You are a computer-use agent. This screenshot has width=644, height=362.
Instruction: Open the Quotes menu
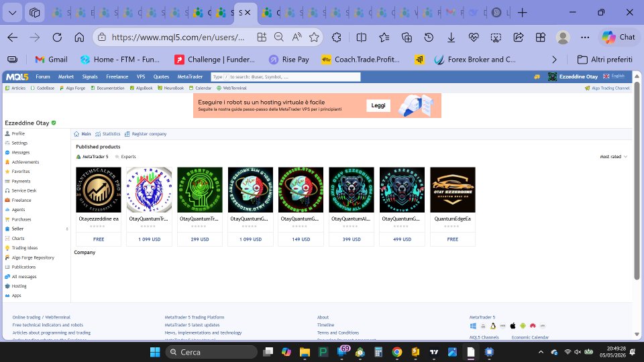[161, 76]
